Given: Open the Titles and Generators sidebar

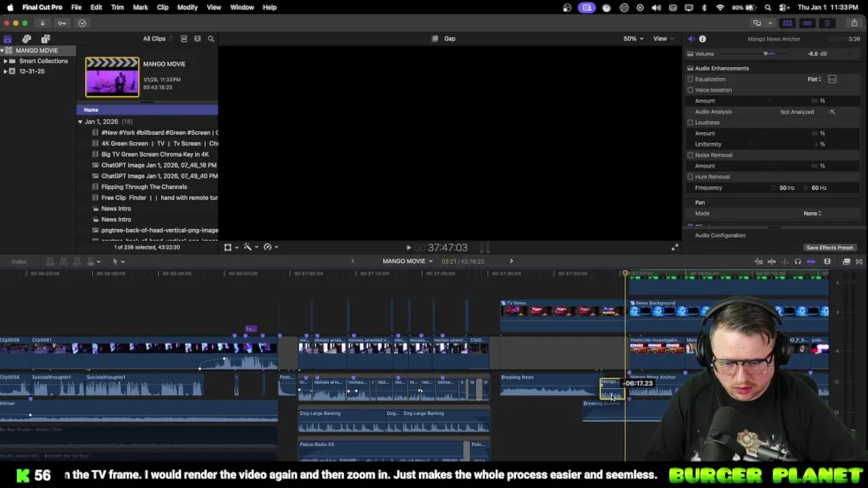Looking at the screenshot, I should point(45,39).
